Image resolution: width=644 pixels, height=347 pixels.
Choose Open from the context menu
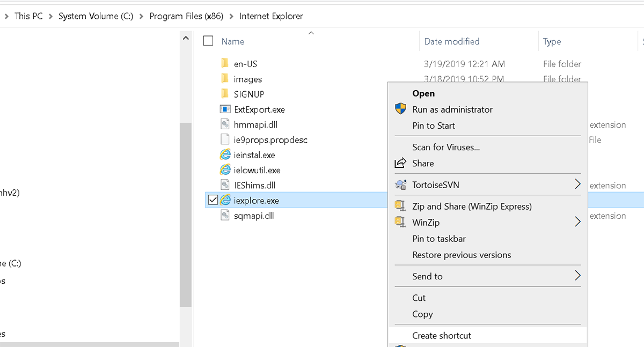click(423, 93)
